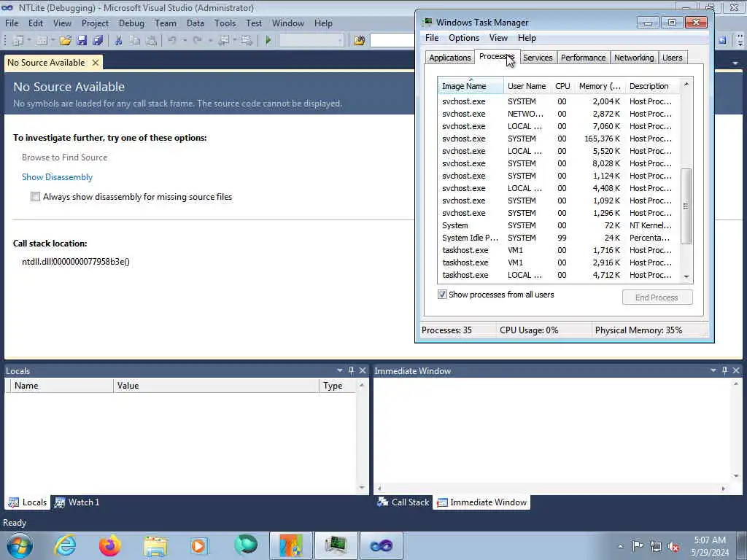Sort processes by CPU column header

point(562,86)
